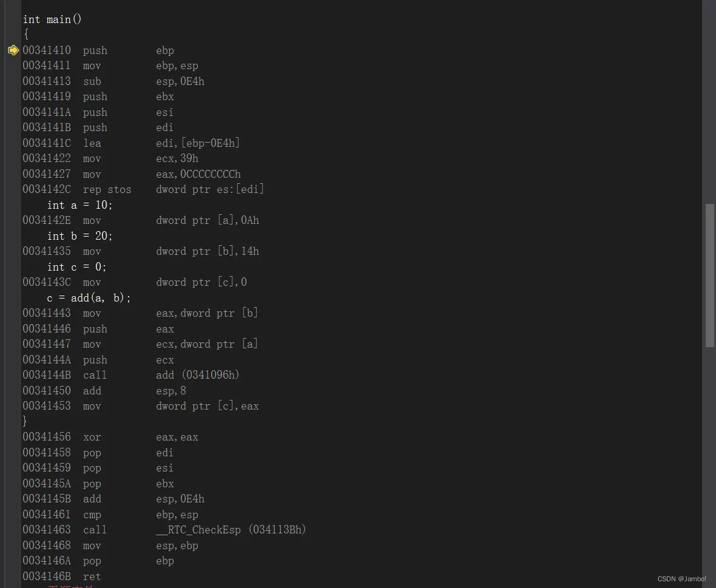This screenshot has width=716, height=588.
Task: Click address 00341450 of 'add esp,8'
Action: [x=47, y=390]
